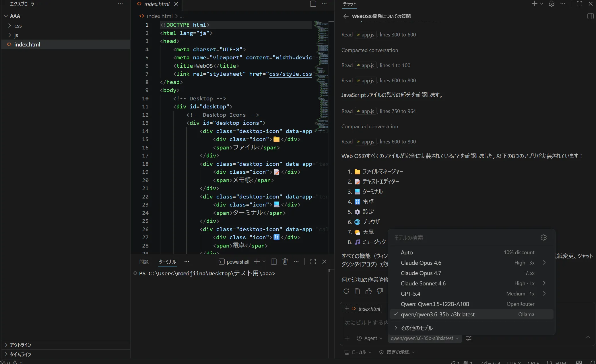Image resolution: width=596 pixels, height=364 pixels.
Task: Choose the Auto model option
Action: coord(407,252)
